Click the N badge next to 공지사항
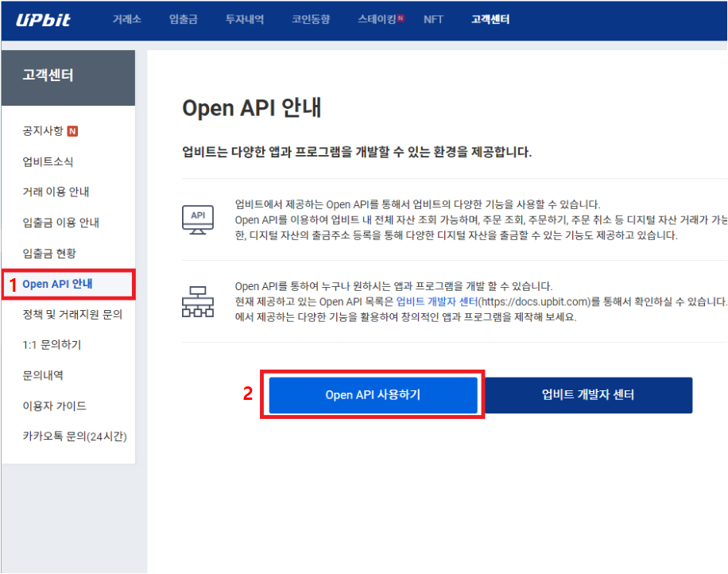The height and width of the screenshot is (574, 728). (72, 131)
